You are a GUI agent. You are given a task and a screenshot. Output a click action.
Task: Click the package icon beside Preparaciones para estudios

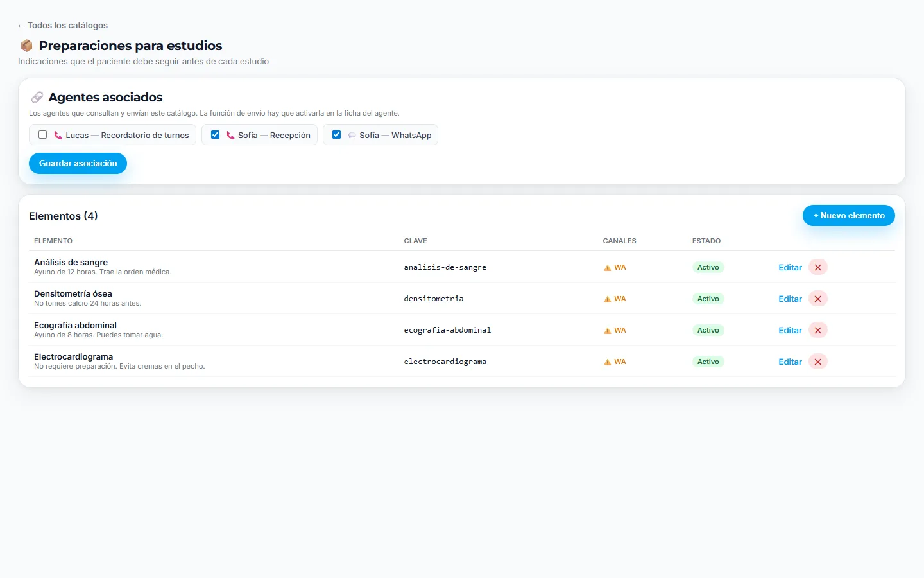click(x=26, y=46)
